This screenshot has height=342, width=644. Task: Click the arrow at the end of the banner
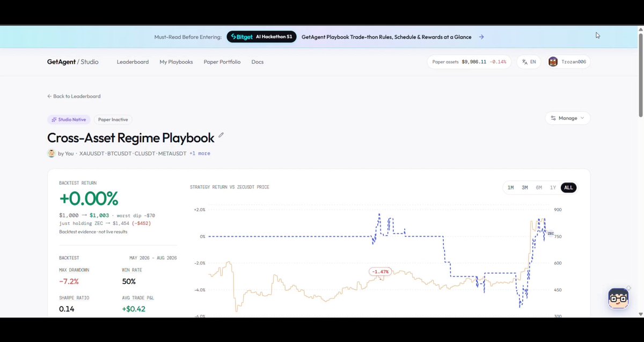coord(481,37)
